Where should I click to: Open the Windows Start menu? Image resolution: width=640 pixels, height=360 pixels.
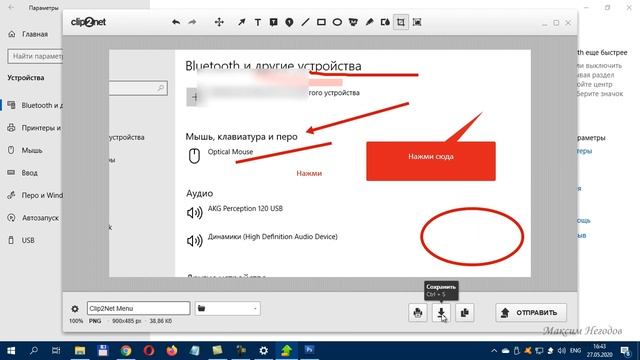click(x=11, y=351)
